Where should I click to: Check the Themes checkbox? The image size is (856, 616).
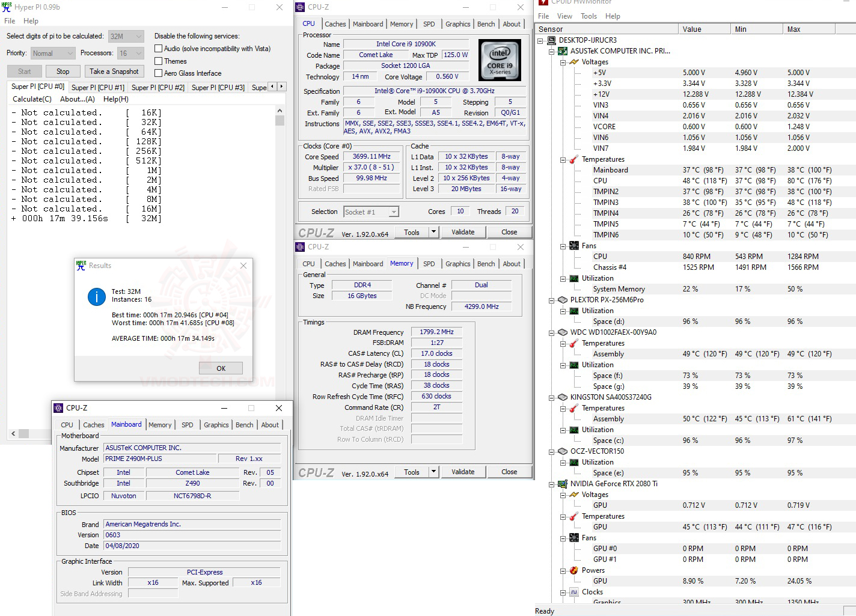coord(159,61)
